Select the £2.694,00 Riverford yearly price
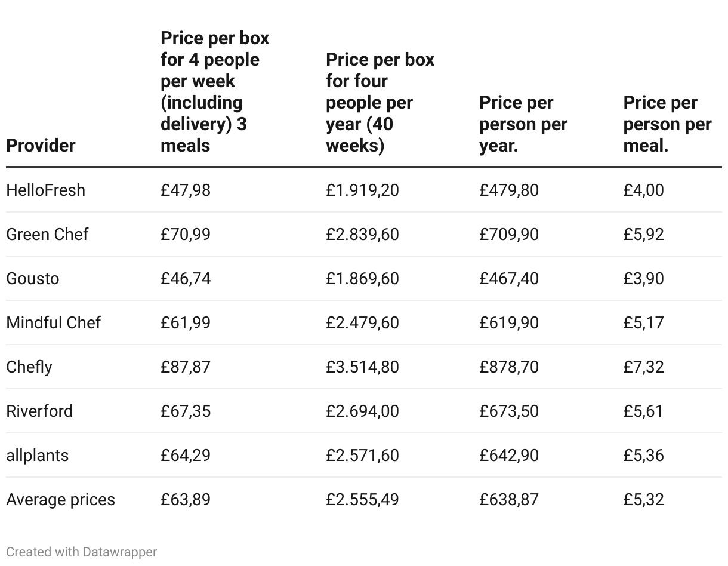The height and width of the screenshot is (566, 728). pos(362,411)
